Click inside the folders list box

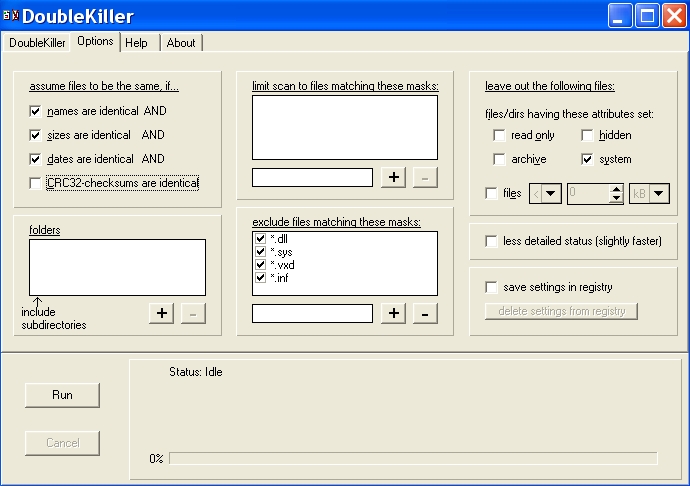click(117, 267)
